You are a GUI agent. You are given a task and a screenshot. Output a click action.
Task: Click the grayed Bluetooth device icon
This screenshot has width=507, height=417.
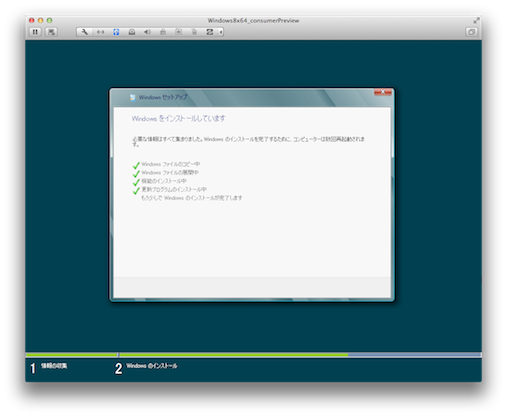tap(194, 32)
